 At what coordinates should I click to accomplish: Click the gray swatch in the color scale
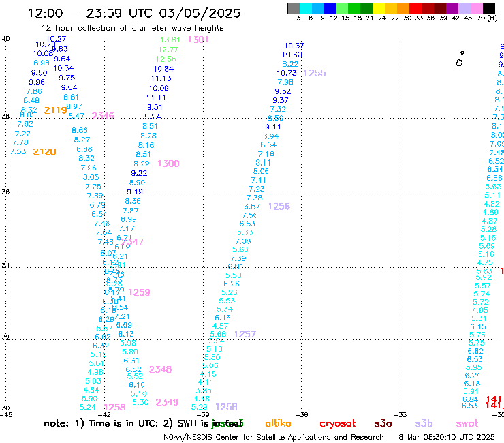point(294,8)
